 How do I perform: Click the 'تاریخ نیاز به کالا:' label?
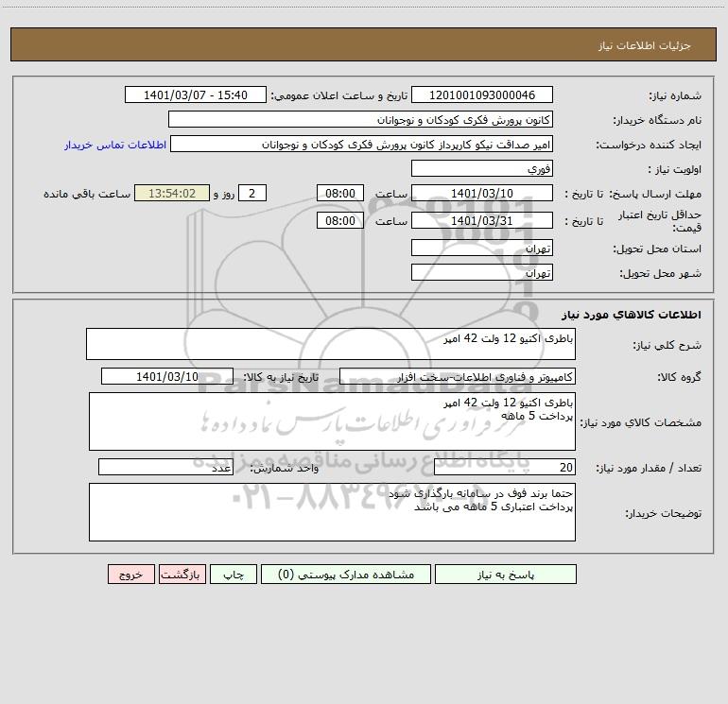coord(282,377)
